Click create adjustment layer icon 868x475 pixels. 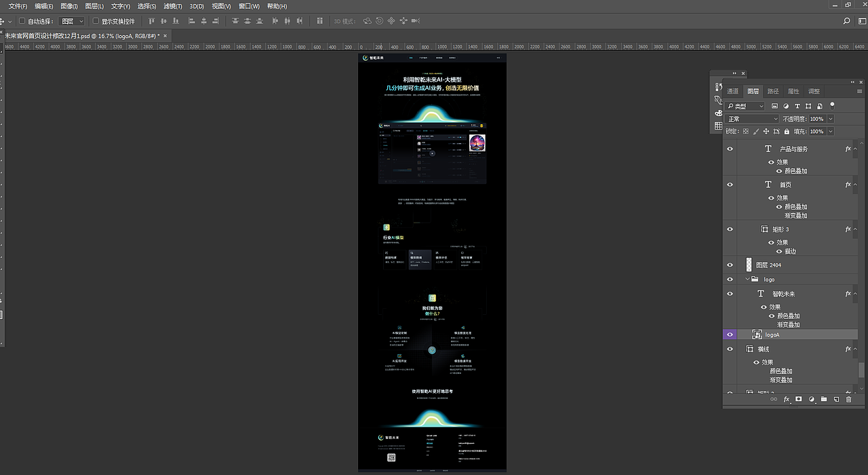point(812,400)
